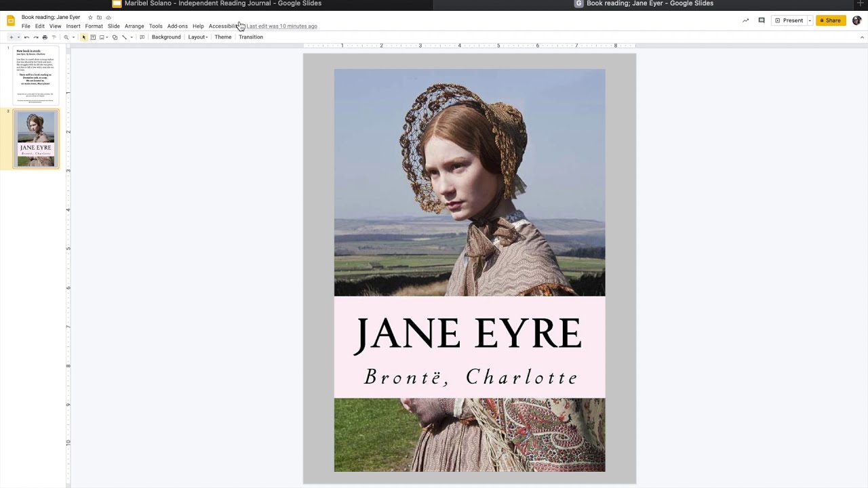Click the Add comment toolbar icon
The width and height of the screenshot is (868, 488).
click(x=142, y=37)
